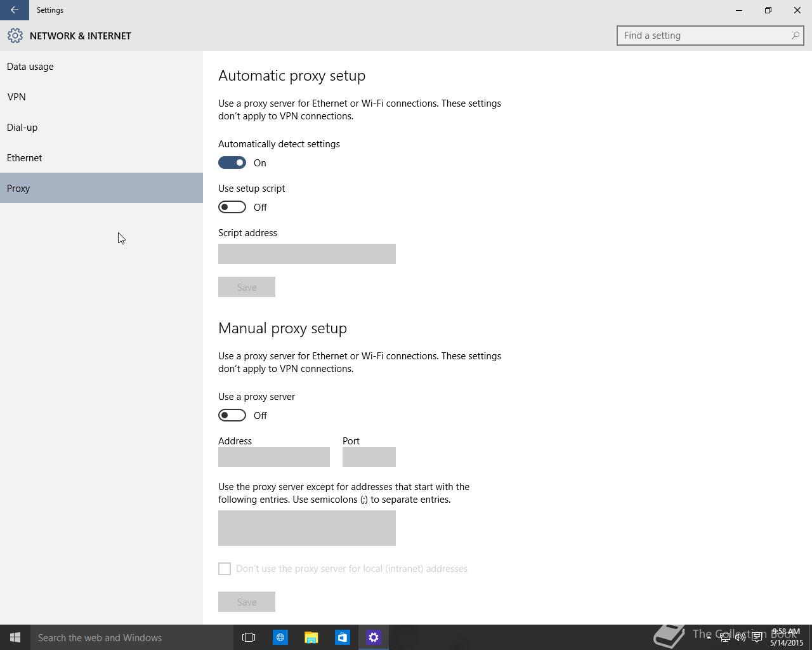The width and height of the screenshot is (812, 650).
Task: Open the Windows Start menu
Action: point(15,637)
